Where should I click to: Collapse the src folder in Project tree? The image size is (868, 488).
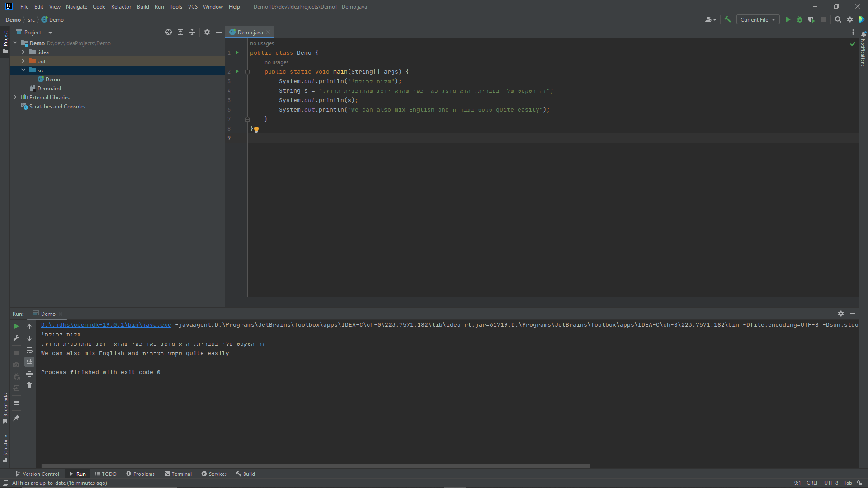point(24,70)
